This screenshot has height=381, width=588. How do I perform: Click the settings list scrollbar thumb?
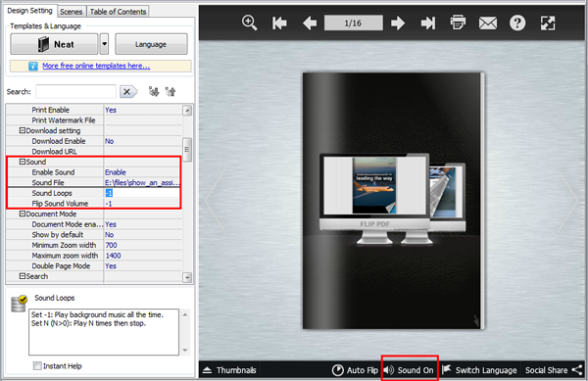(187, 150)
